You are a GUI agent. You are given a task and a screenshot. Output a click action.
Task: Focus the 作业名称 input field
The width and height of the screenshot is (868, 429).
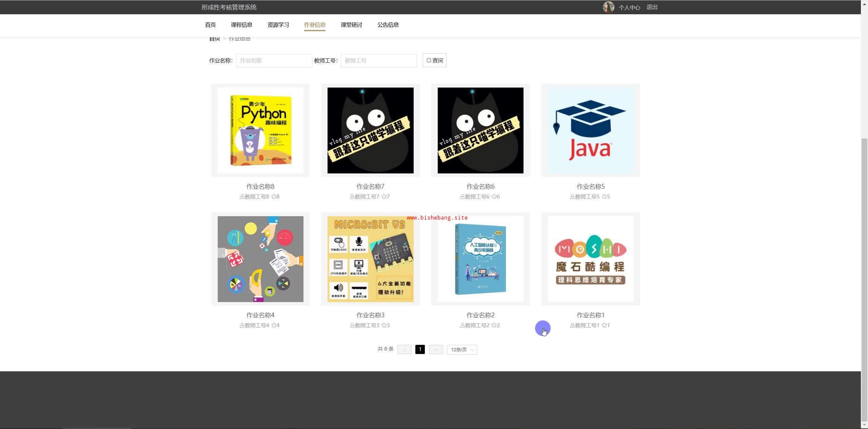(274, 61)
